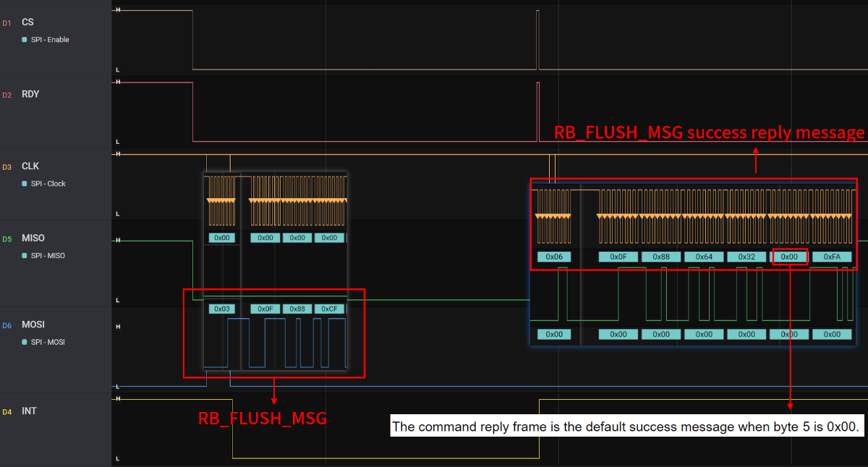Image resolution: width=868 pixels, height=467 pixels.
Task: Select the CS channel name
Action: 28,22
